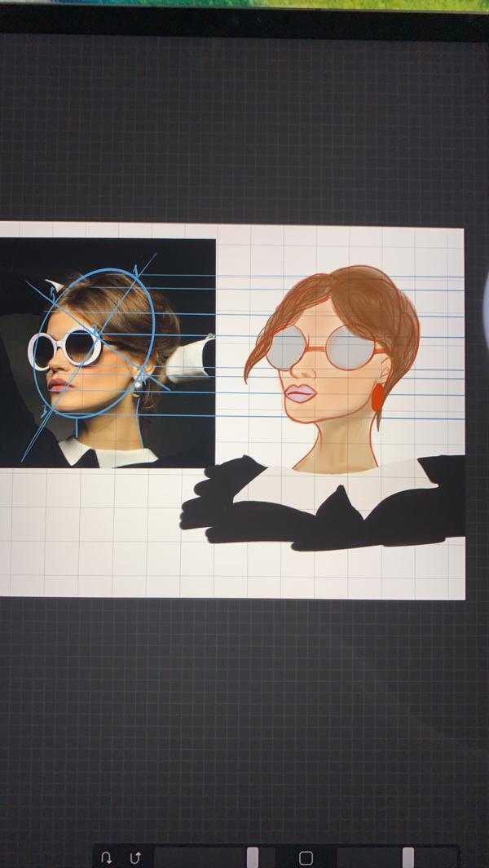This screenshot has height=868, width=489.
Task: Tap the rounded square modifier button
Action: pos(306,858)
